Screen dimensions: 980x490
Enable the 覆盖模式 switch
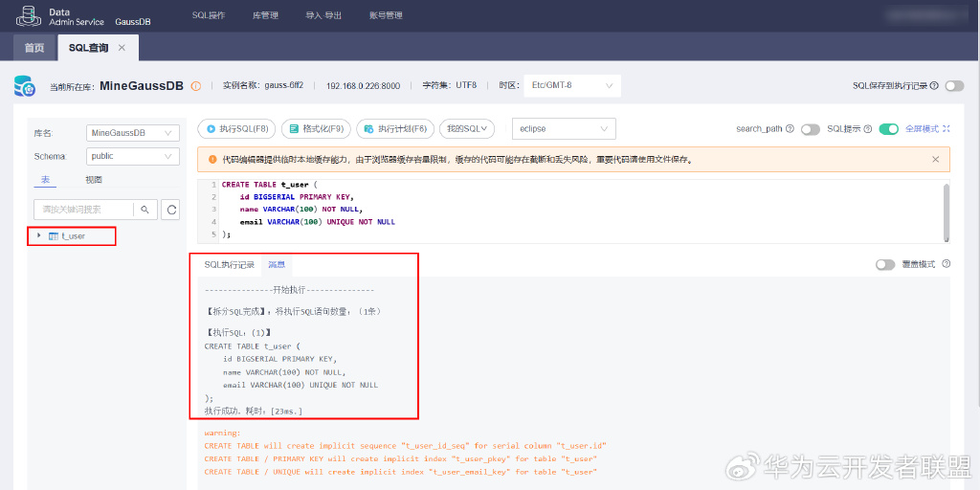[x=885, y=264]
